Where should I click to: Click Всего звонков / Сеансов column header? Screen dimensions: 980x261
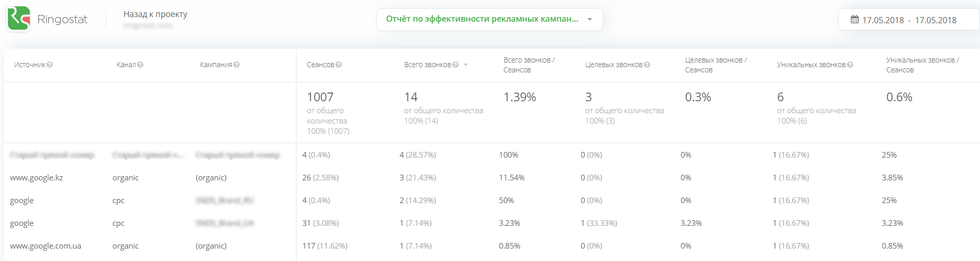529,65
